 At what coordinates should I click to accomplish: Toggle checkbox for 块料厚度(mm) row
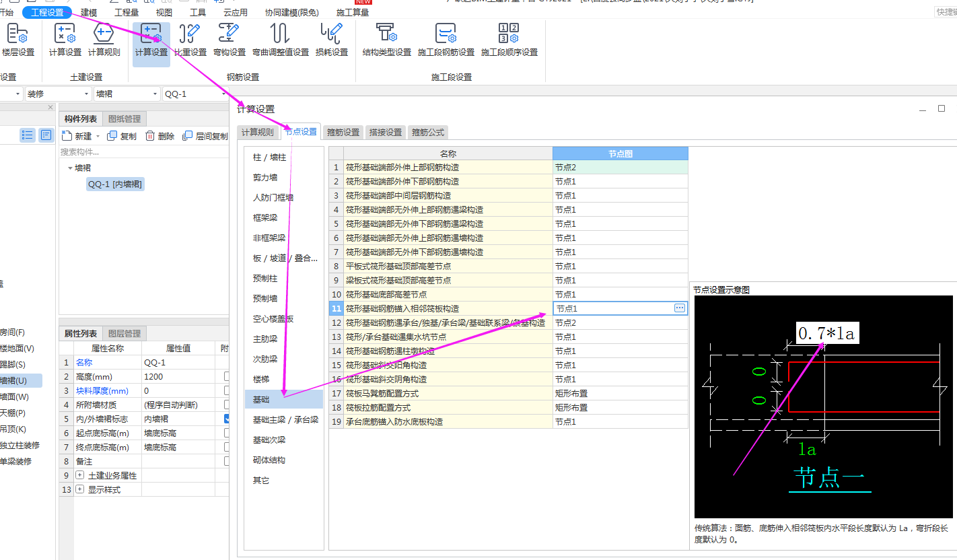point(227,390)
